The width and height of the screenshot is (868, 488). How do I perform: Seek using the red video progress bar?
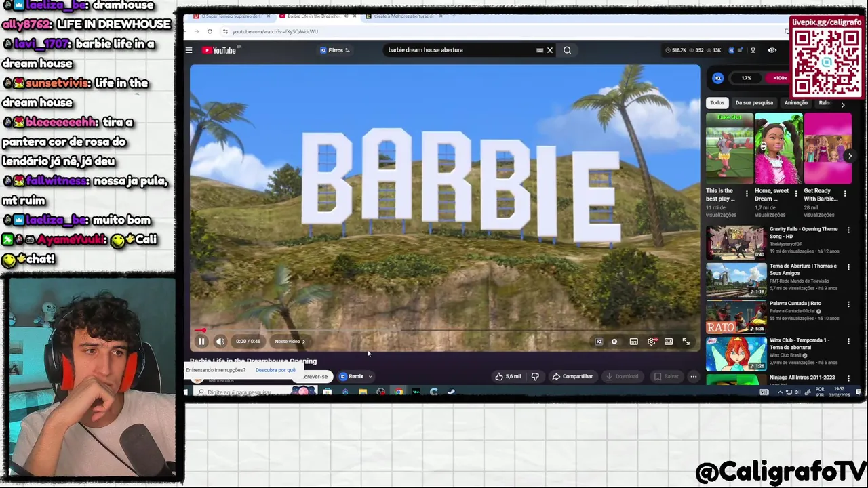coord(445,331)
